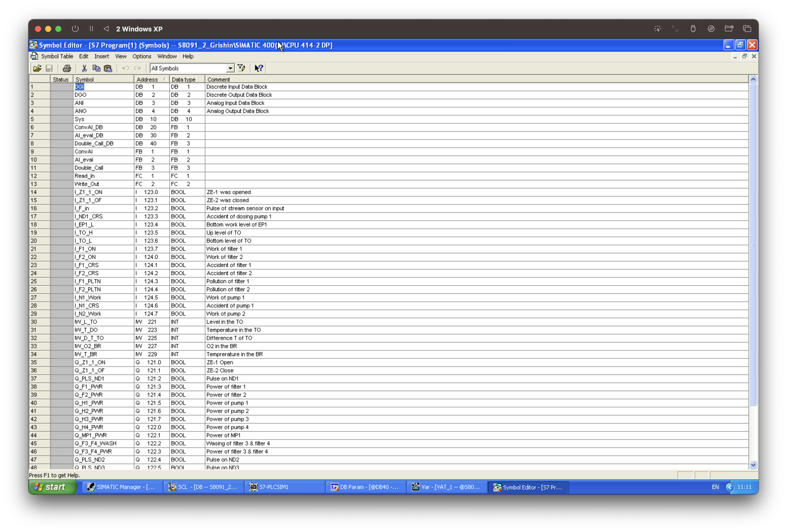Select the Q_F3_F4_WASH symbol cell
The width and height of the screenshot is (787, 532).
(x=103, y=443)
